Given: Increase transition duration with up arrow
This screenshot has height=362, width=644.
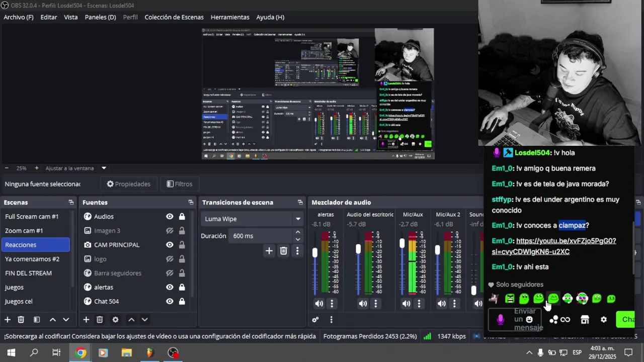Looking at the screenshot, I should tap(298, 232).
